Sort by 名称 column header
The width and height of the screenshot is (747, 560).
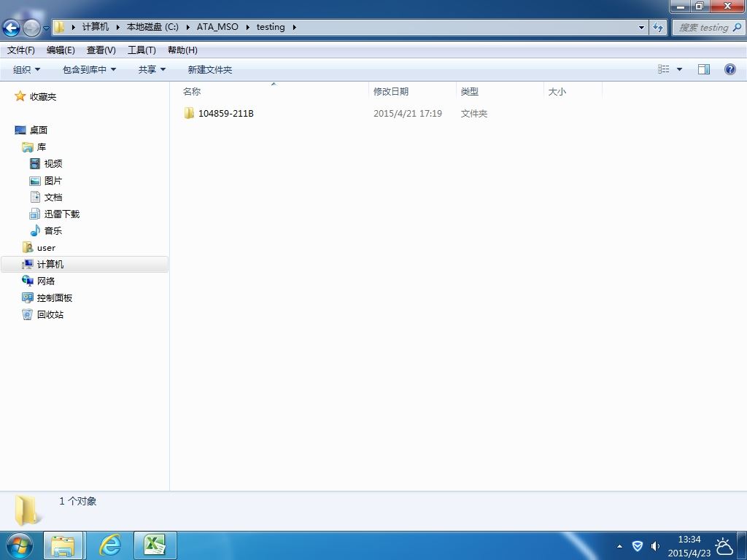pyautogui.click(x=274, y=91)
